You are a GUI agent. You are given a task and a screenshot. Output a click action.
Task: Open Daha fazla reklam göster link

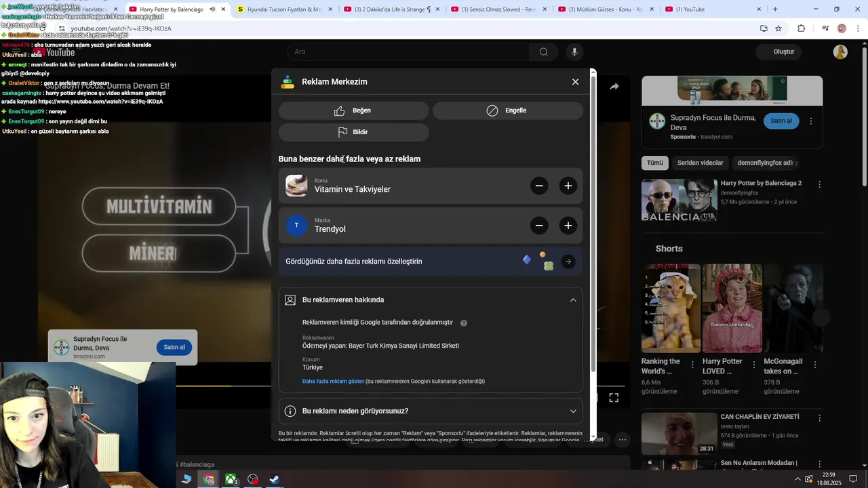[333, 382]
